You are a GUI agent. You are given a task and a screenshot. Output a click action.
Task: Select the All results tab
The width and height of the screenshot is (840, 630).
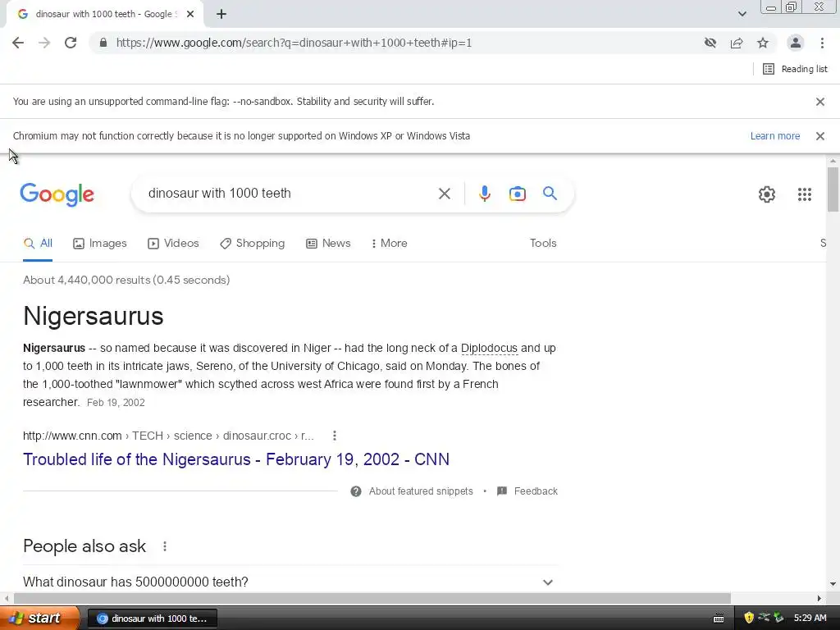(x=38, y=244)
